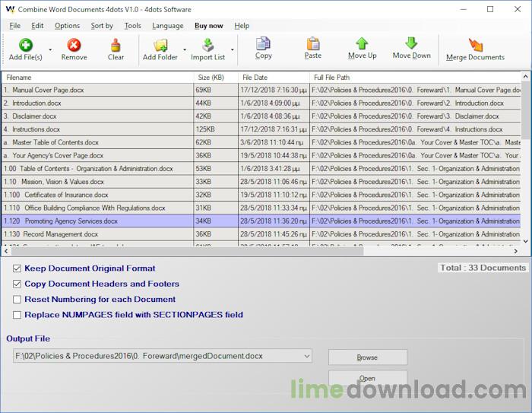Click the Clear brush icon

pos(116,45)
